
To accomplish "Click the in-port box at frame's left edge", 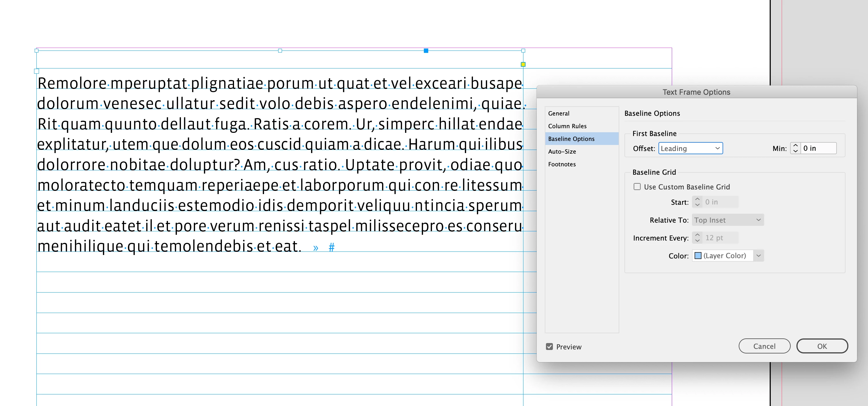I will (x=36, y=71).
